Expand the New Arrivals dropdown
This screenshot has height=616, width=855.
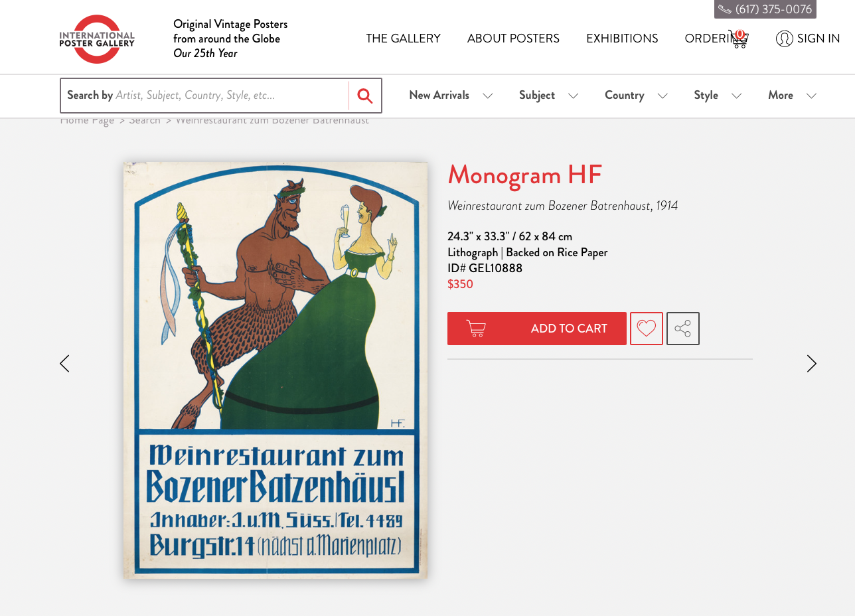tap(451, 96)
